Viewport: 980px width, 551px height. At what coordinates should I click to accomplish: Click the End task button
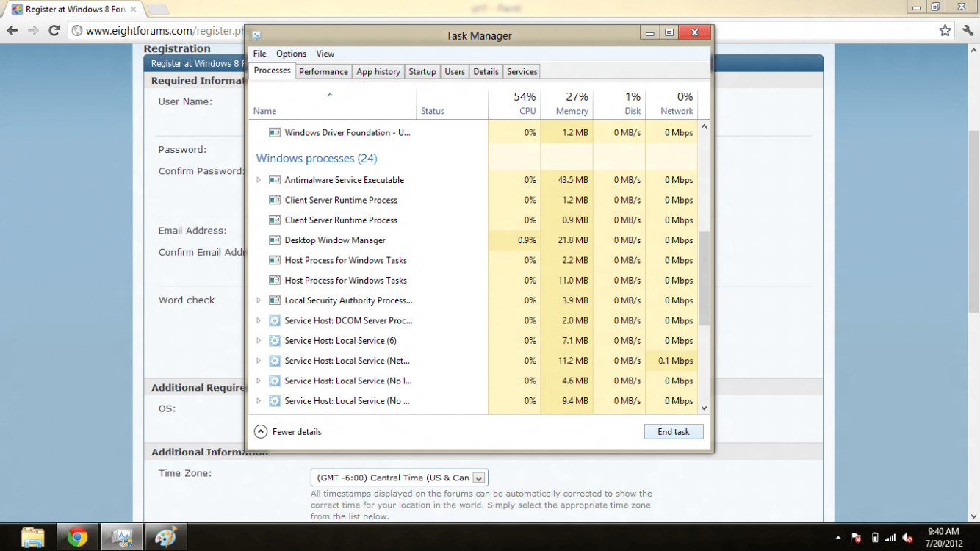pos(674,432)
